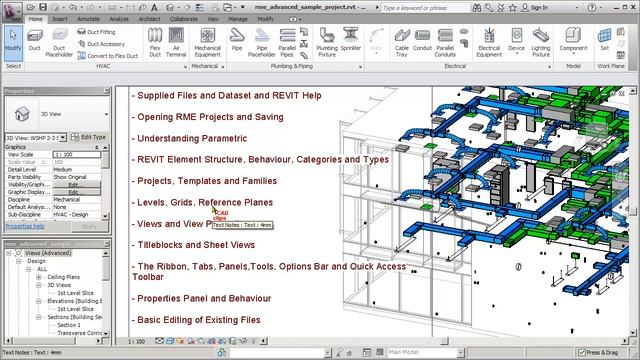640x360 pixels.
Task: Open the Architect ribbon tab
Action: coord(149,19)
